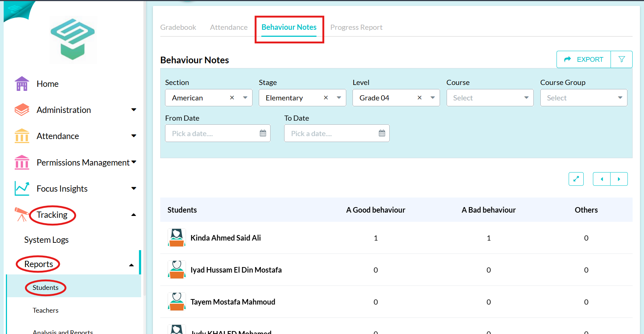644x334 pixels.
Task: Switch to the Attendance tab
Action: tap(229, 27)
